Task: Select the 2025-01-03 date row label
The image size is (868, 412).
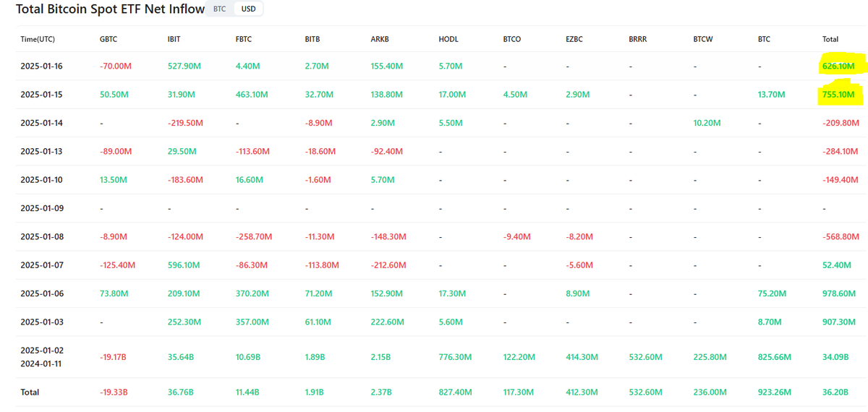Action: [42, 322]
